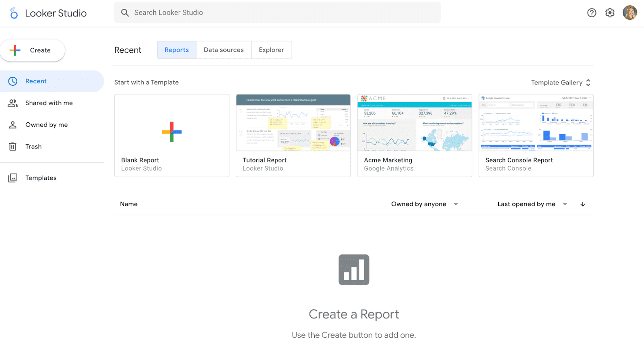Open the Acme Marketing template thumbnail
The height and width of the screenshot is (347, 644).
coord(414,123)
